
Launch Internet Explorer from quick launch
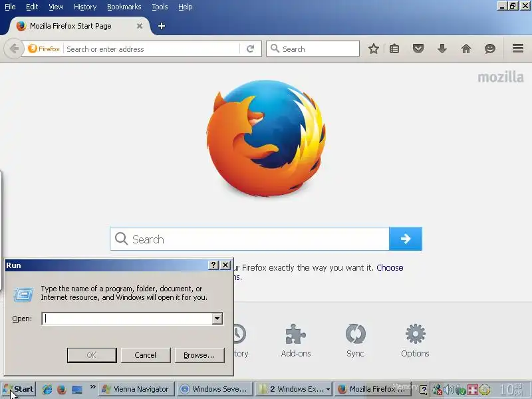(x=47, y=389)
